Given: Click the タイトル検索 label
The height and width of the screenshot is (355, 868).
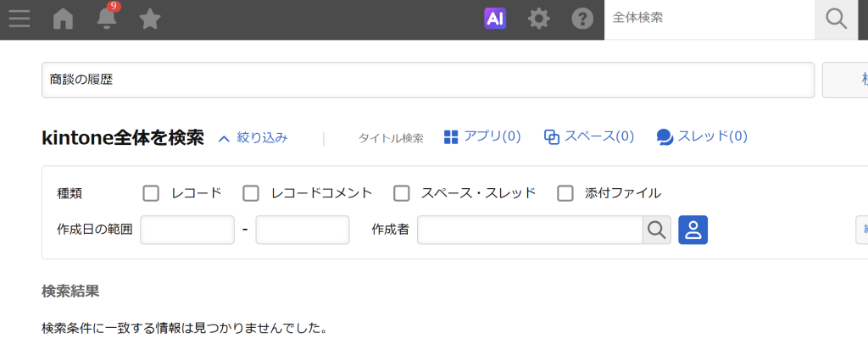Looking at the screenshot, I should point(391,138).
